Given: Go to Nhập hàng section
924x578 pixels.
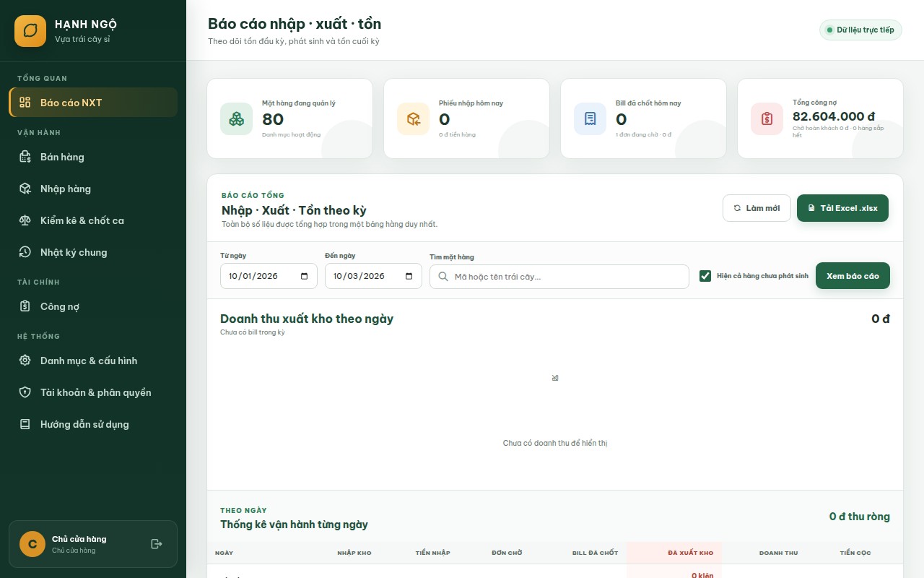Looking at the screenshot, I should coord(93,189).
